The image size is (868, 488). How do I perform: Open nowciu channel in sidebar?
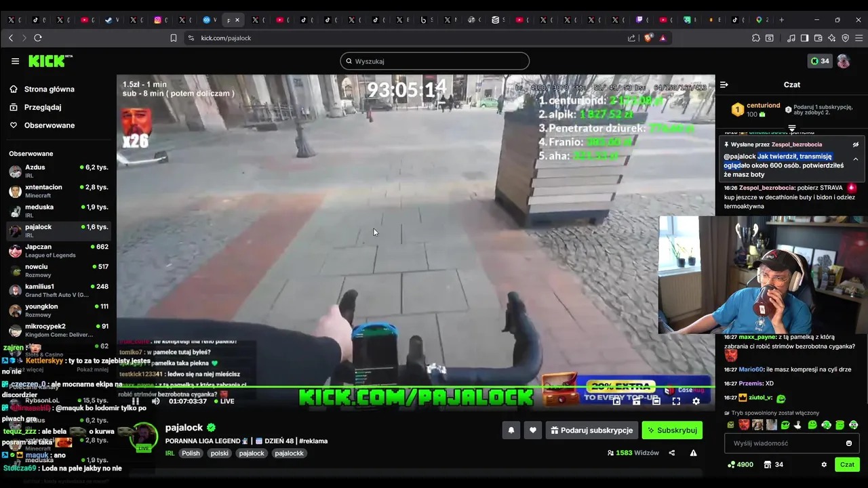[58, 270]
